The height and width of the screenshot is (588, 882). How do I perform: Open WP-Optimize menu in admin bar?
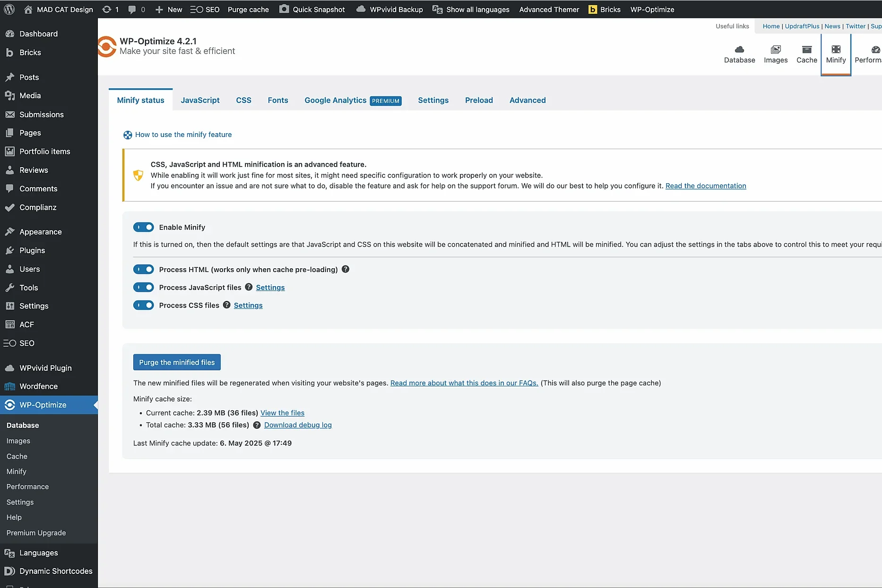[x=652, y=9]
